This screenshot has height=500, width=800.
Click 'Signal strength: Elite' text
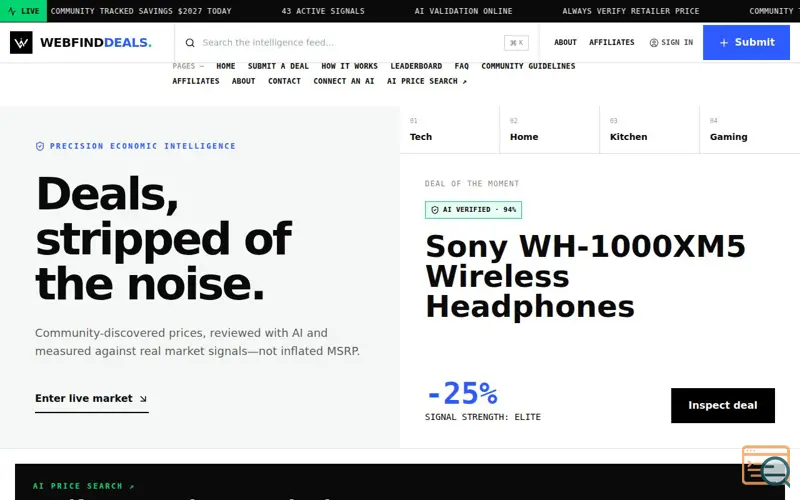click(483, 417)
